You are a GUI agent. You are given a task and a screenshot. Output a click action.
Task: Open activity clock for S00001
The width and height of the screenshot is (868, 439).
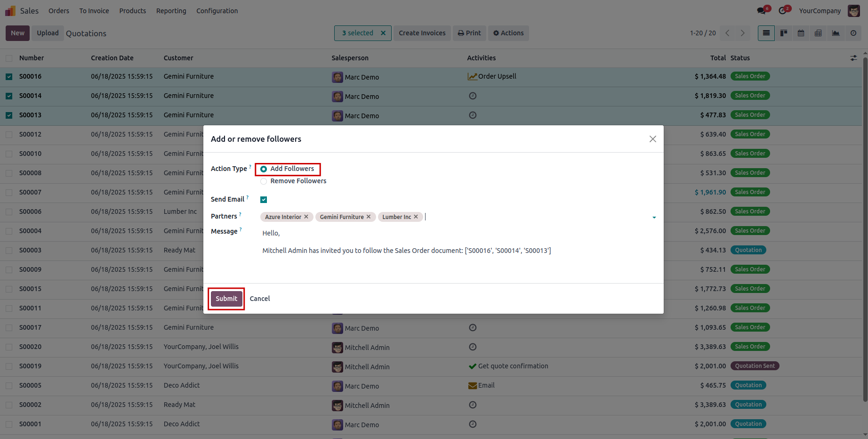click(473, 424)
